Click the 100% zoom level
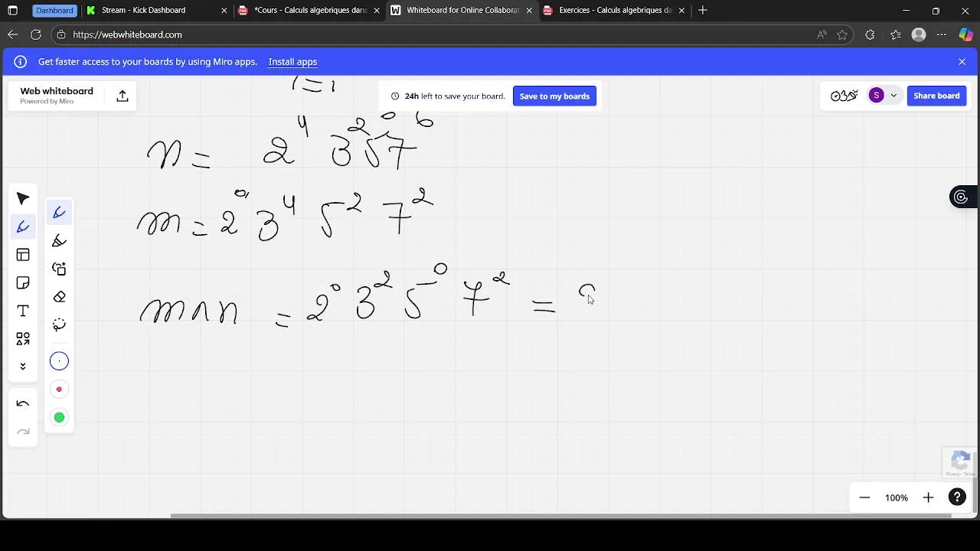This screenshot has height=551, width=980. 897,498
